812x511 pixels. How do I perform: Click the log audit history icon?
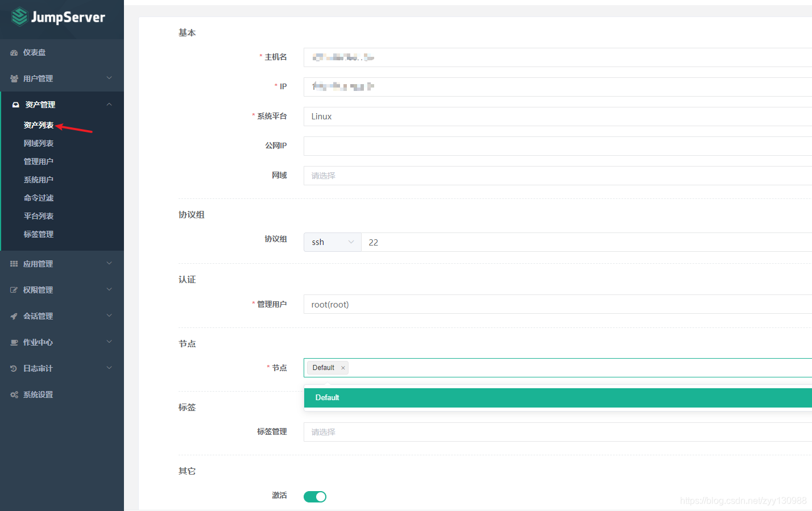[14, 369]
